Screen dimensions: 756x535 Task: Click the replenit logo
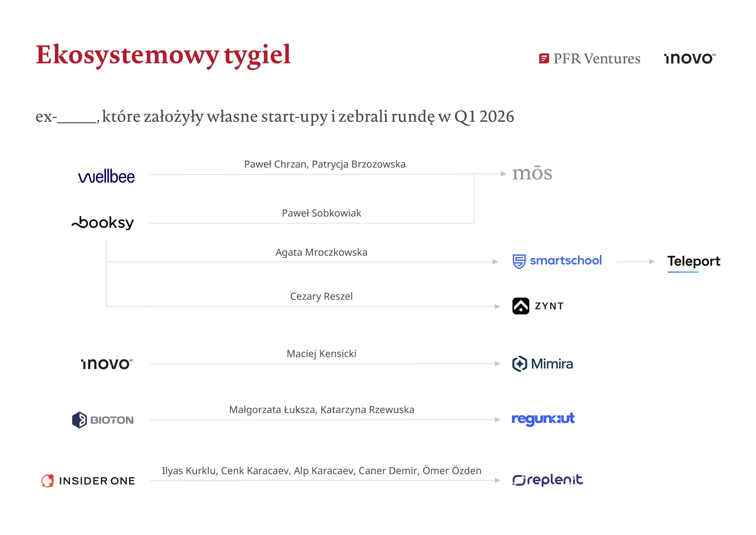(x=547, y=480)
